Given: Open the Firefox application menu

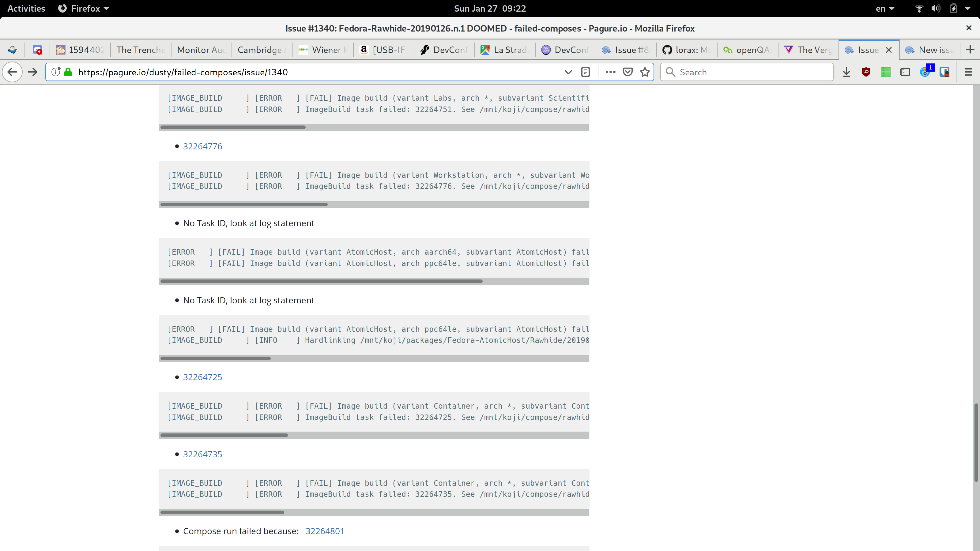Looking at the screenshot, I should (83, 8).
